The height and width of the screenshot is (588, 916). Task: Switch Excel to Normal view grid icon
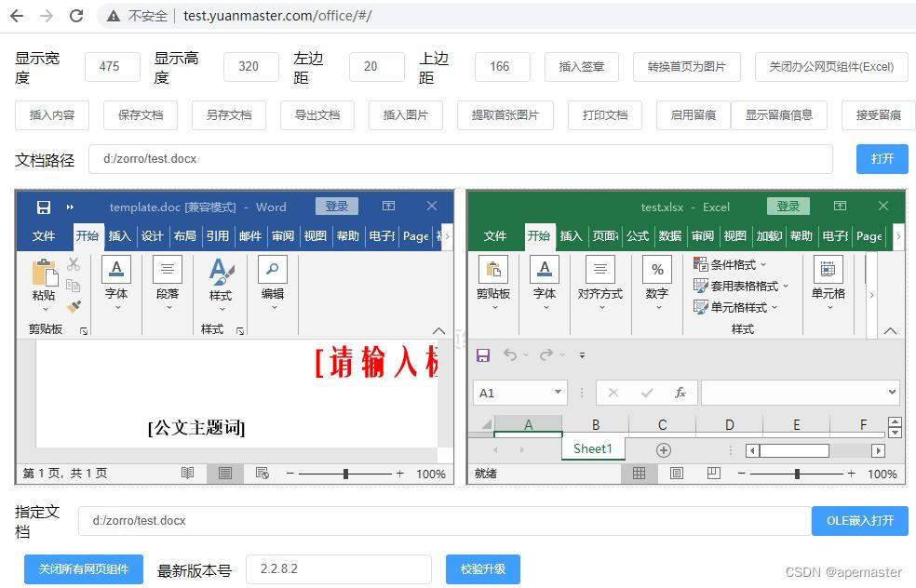click(x=640, y=474)
